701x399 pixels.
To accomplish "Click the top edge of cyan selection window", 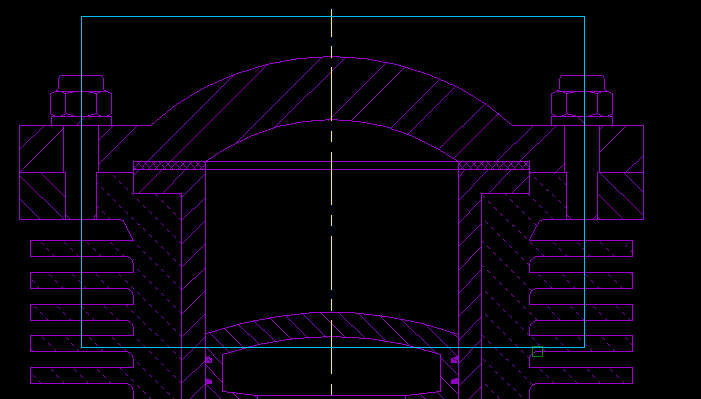I will click(x=333, y=17).
